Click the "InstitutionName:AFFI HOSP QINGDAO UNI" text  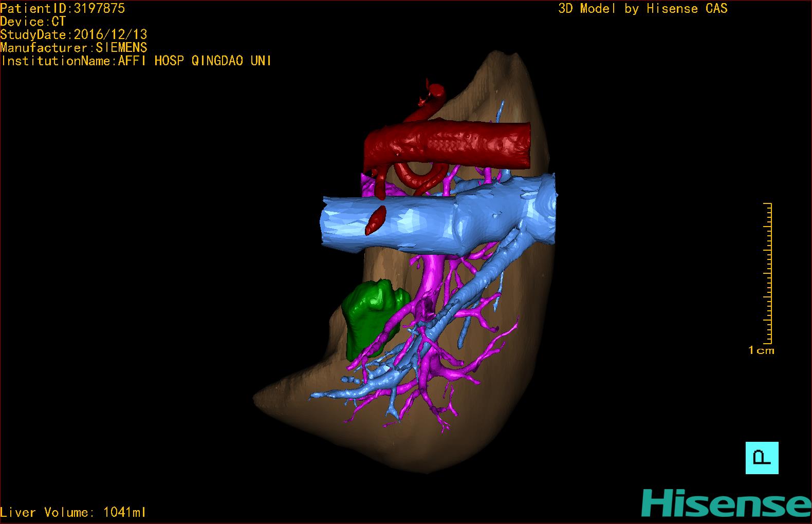coord(136,61)
